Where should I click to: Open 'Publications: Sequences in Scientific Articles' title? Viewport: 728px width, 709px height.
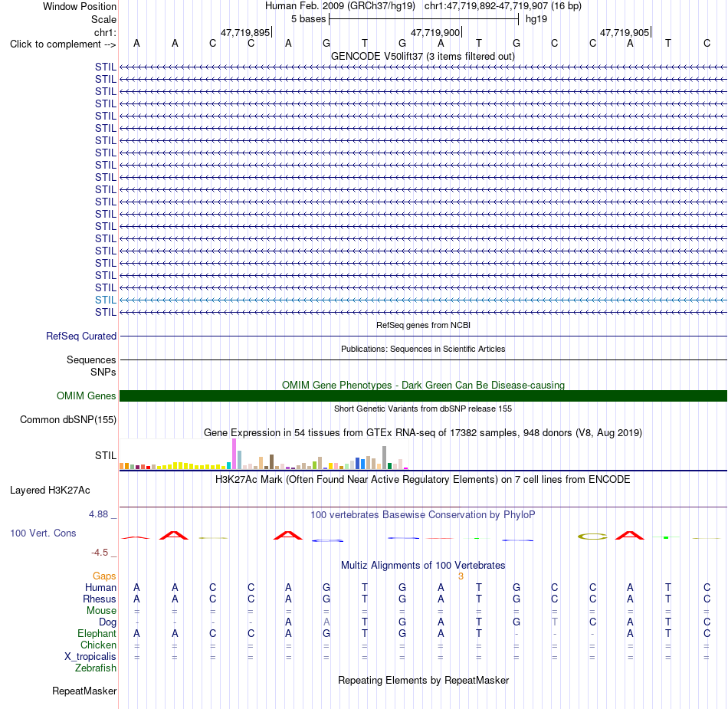point(423,349)
